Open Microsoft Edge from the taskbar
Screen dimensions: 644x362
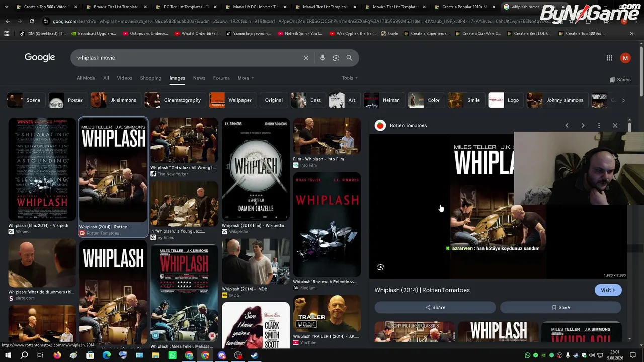coord(107,355)
